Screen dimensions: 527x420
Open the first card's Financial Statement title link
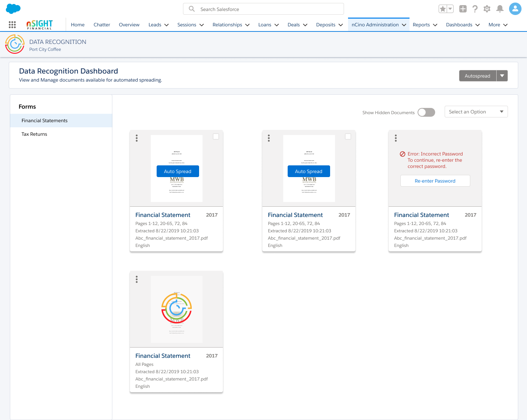point(163,215)
